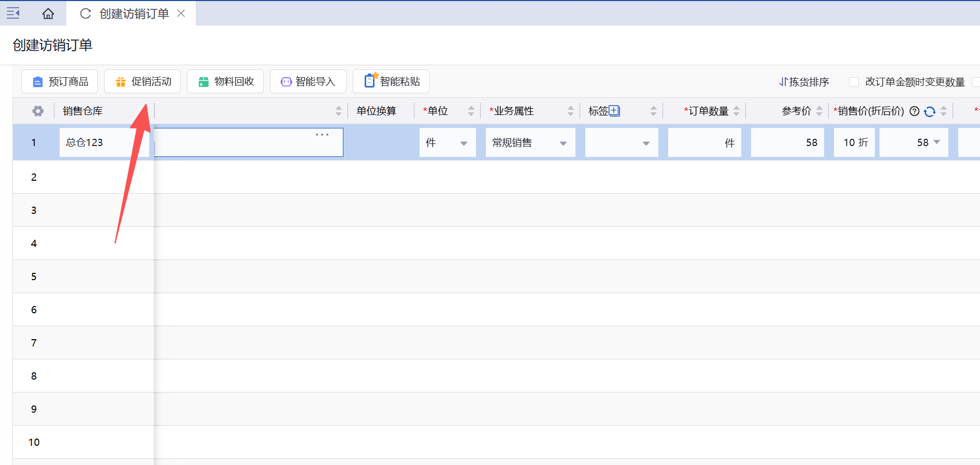
Task: Click 销售仓库 column header
Action: click(83, 111)
